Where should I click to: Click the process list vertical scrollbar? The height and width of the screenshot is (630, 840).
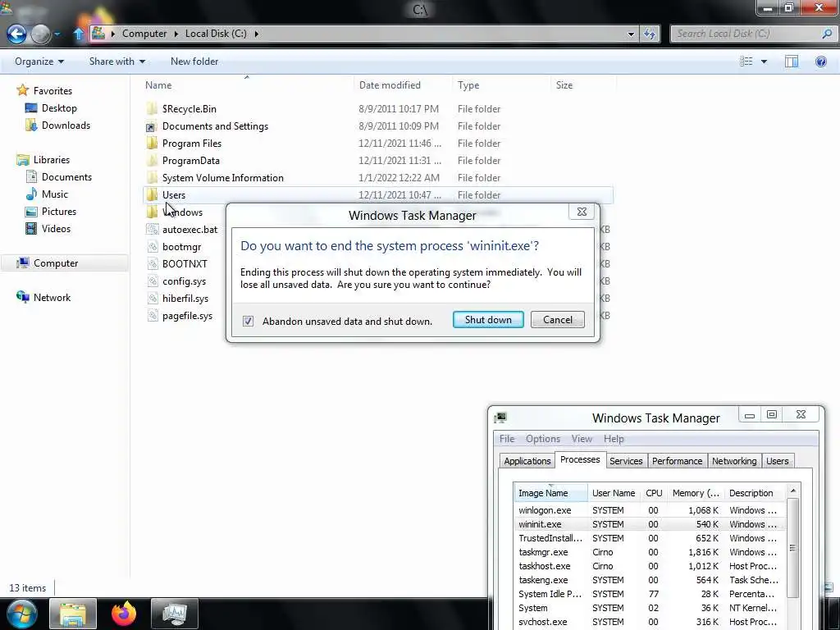(793, 547)
